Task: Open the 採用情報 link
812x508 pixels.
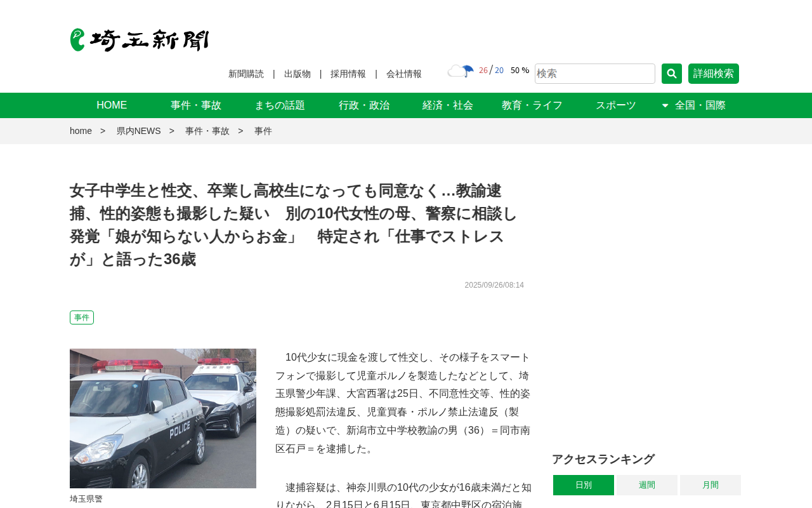Action: tap(348, 74)
